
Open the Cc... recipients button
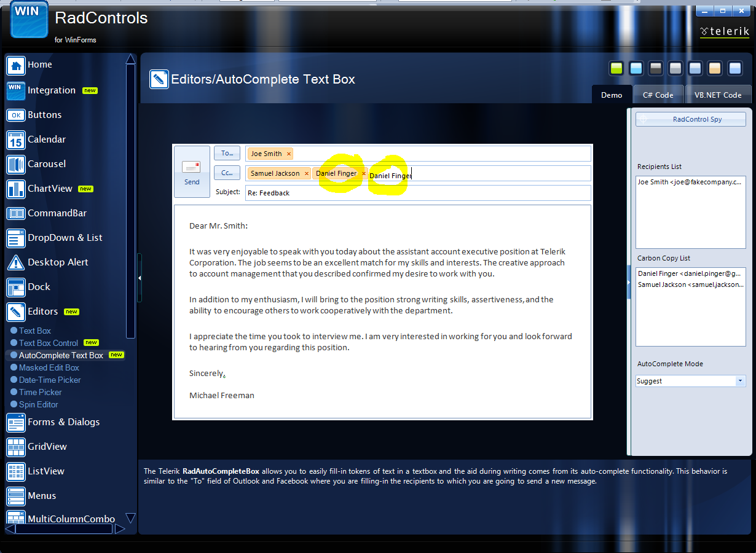tap(227, 173)
